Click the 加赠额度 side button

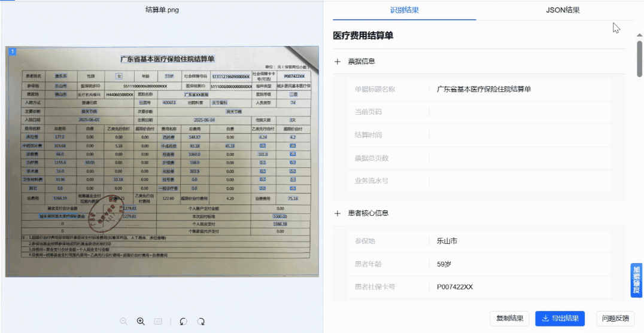[x=636, y=280]
